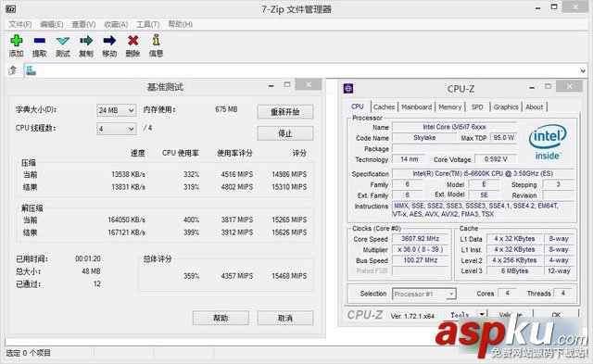593x364 pixels.
Task: Open the CPU-Z Tools dropdown arrow
Action: [482, 314]
